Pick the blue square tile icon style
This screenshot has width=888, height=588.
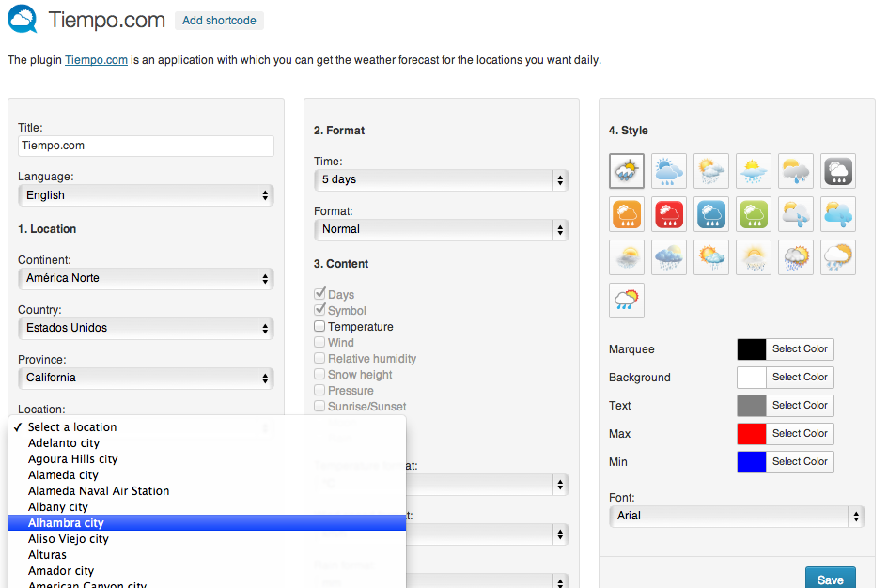[711, 214]
